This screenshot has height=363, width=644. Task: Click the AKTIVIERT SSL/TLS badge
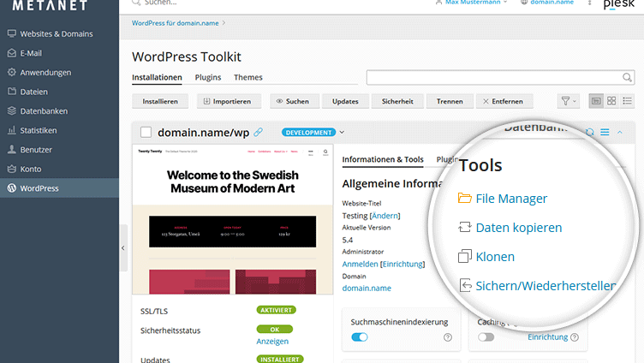pos(276,310)
